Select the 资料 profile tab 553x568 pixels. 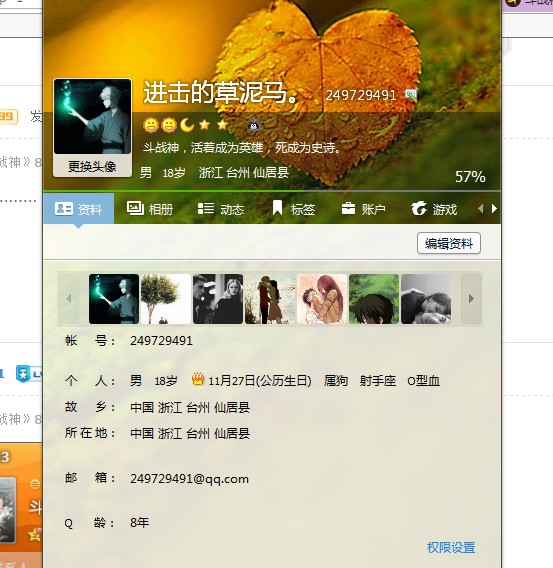(78, 209)
